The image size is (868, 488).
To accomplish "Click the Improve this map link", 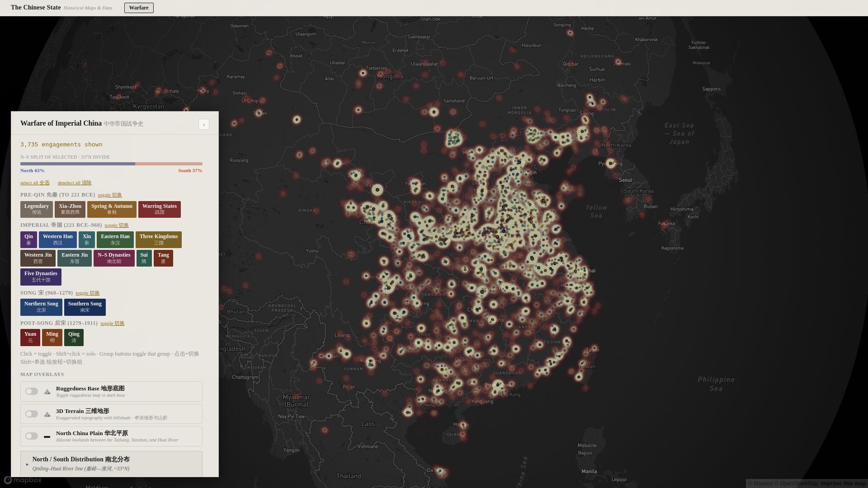I will pyautogui.click(x=843, y=483).
